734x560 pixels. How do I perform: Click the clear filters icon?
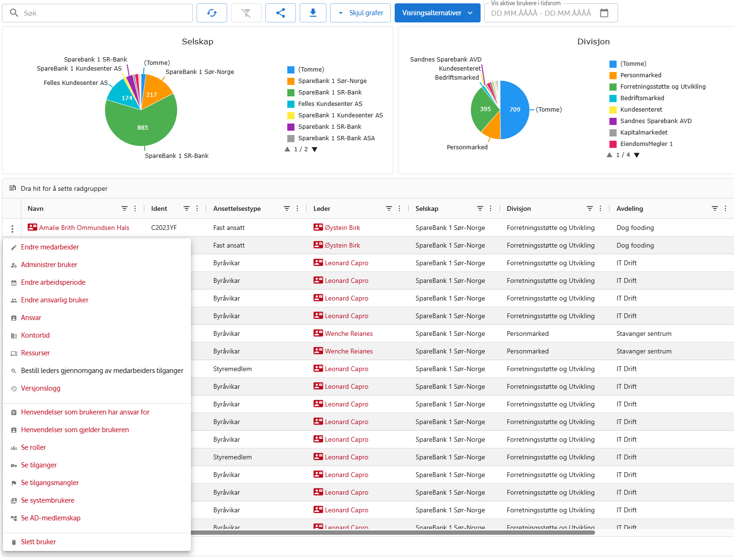246,13
